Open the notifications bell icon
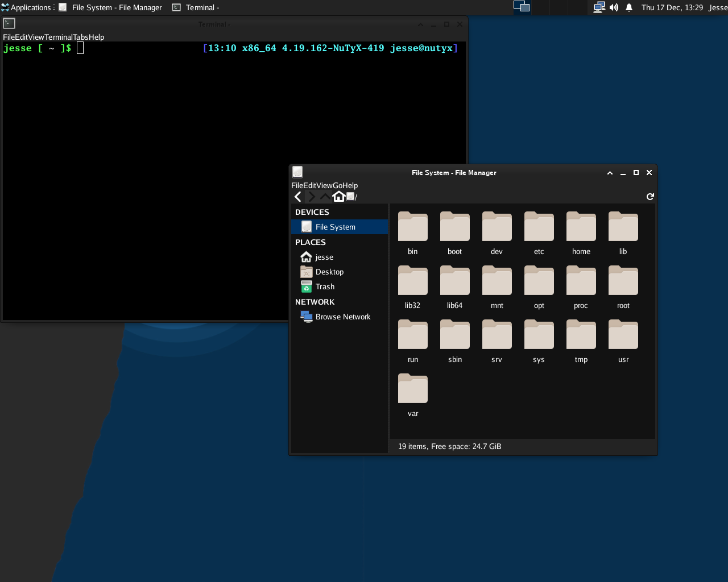The image size is (728, 582). pyautogui.click(x=629, y=7)
